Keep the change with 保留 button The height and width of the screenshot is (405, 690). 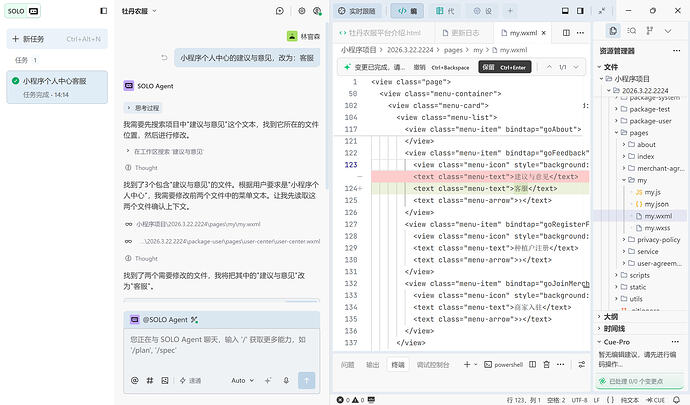[x=504, y=67]
